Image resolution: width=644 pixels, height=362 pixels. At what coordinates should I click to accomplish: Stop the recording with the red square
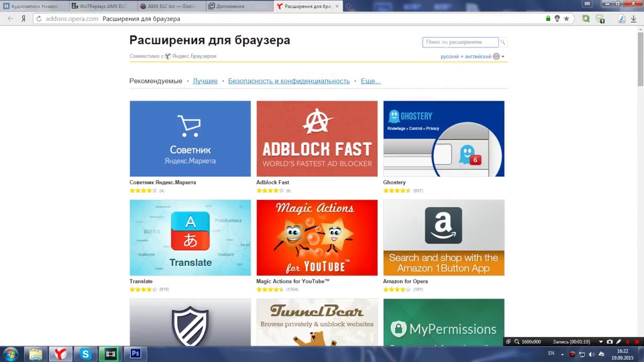point(636,342)
